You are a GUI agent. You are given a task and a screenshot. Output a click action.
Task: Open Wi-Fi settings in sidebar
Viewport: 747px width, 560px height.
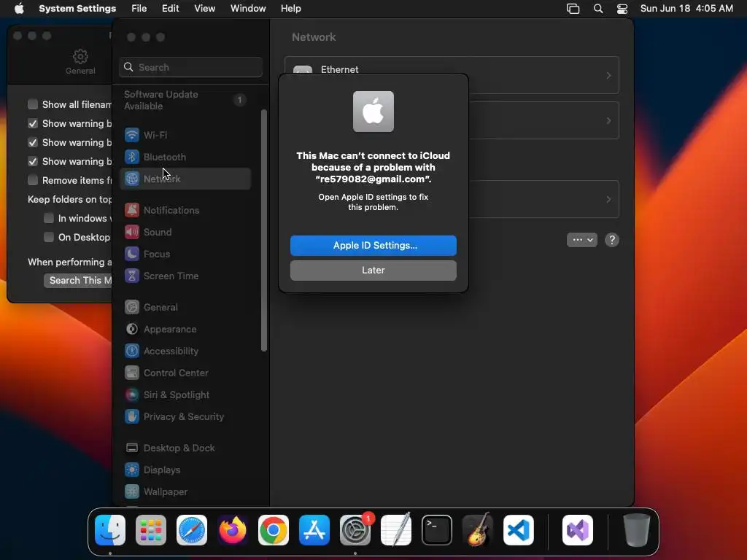coord(185,135)
